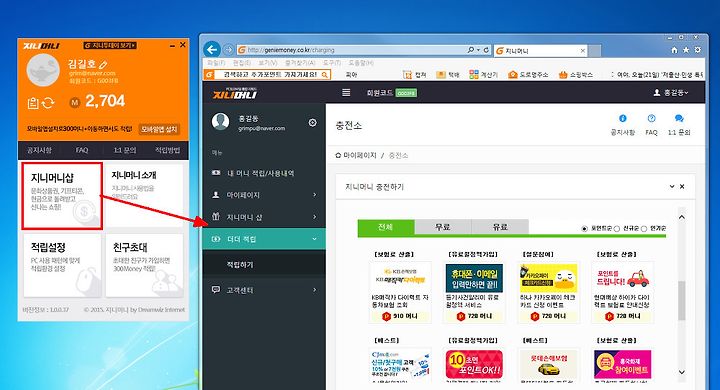Expand the 마이페이지 sidebar menu
The height and width of the screenshot is (390, 720).
(x=264, y=195)
